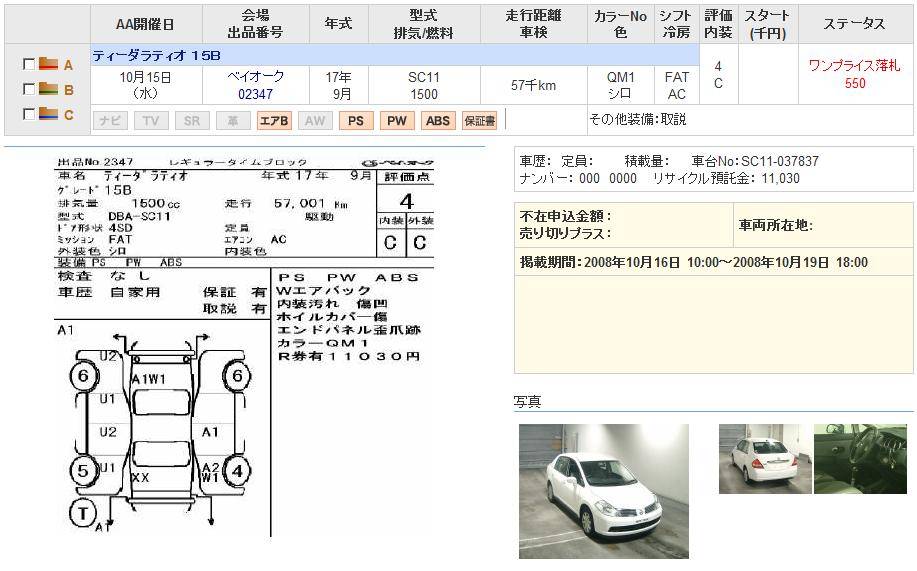The height and width of the screenshot is (571, 917).
Task: Click the ステータス column header
Action: point(854,24)
